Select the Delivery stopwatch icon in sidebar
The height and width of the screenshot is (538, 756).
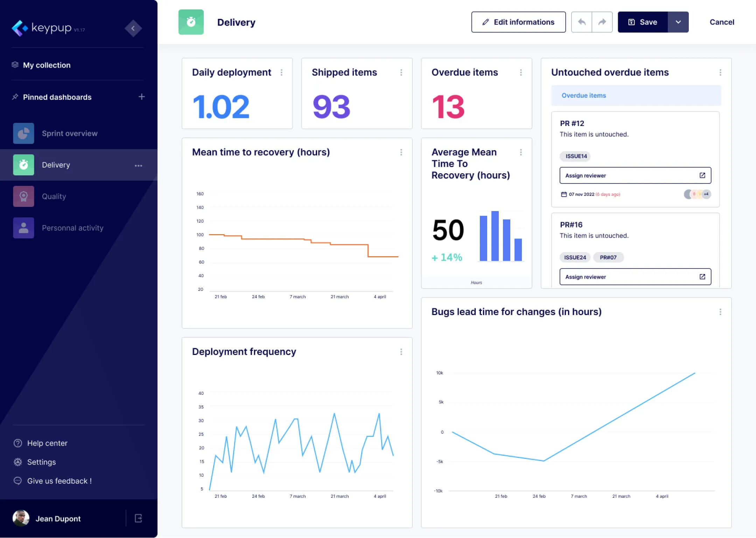[23, 165]
